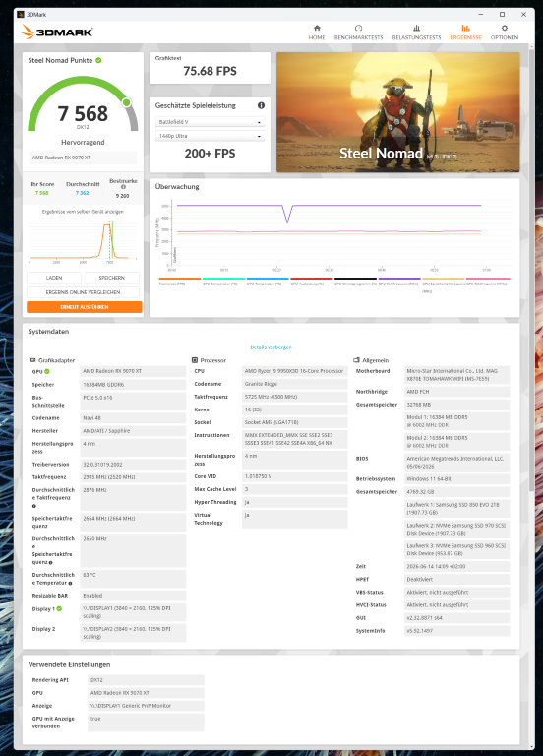This screenshot has width=543, height=756.
Task: Open the 1440p Ultra resolution dropdown
Action: point(211,136)
